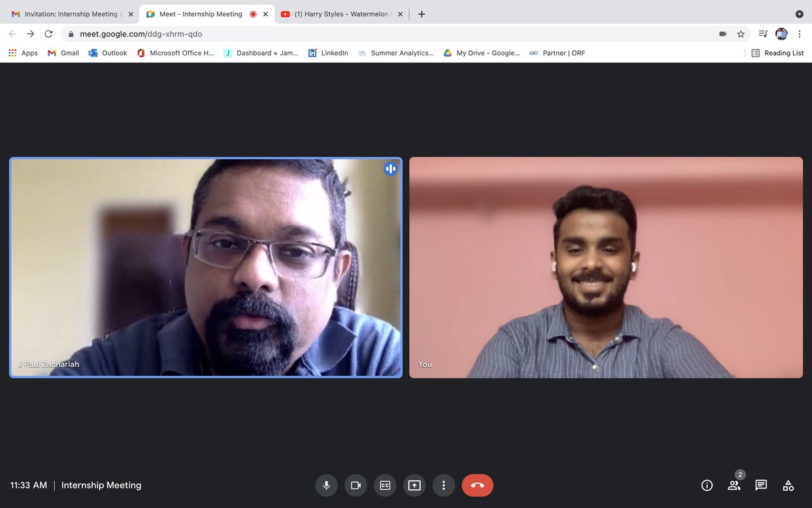Image resolution: width=812 pixels, height=508 pixels.
Task: Open more options in the call toolbar
Action: click(x=444, y=485)
